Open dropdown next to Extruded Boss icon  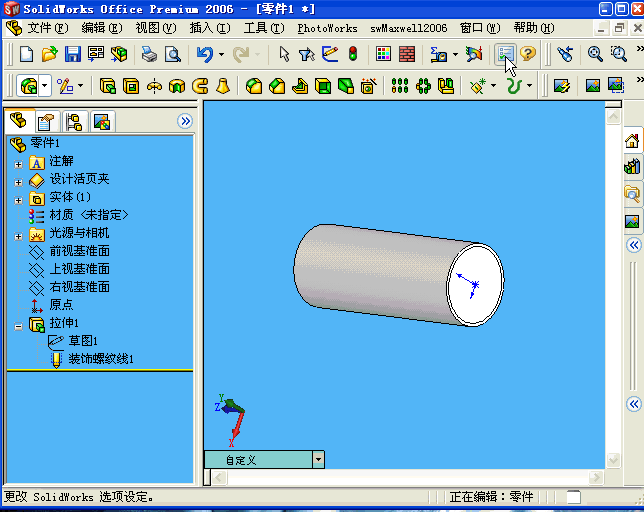pos(45,86)
